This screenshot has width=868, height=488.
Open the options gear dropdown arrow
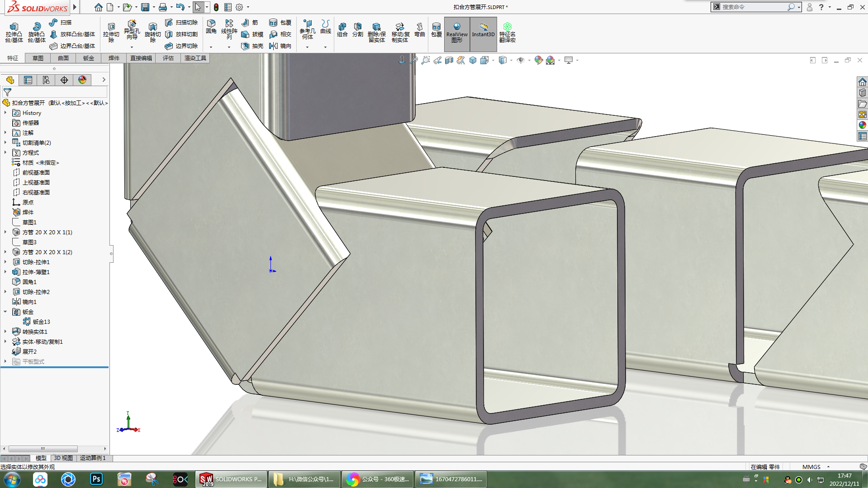point(248,7)
